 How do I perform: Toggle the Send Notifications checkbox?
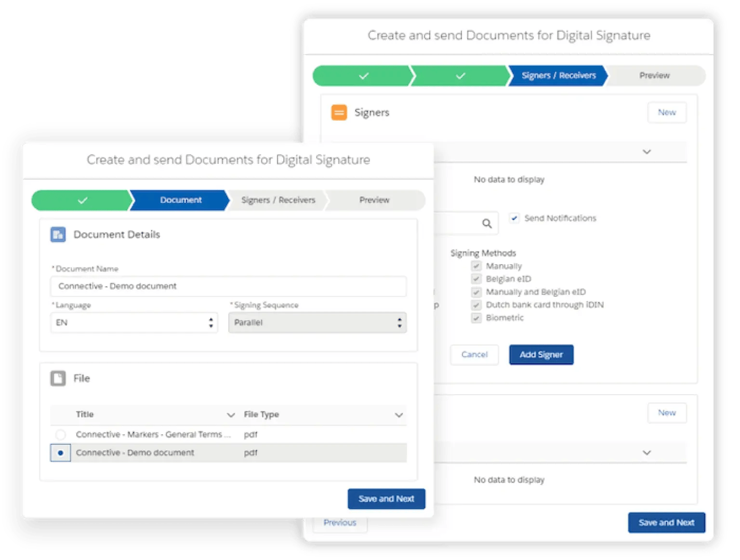coord(515,218)
